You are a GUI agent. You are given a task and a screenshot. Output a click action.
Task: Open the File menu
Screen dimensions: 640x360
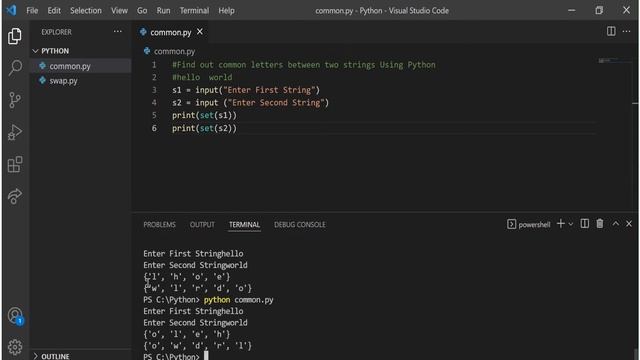click(32, 11)
